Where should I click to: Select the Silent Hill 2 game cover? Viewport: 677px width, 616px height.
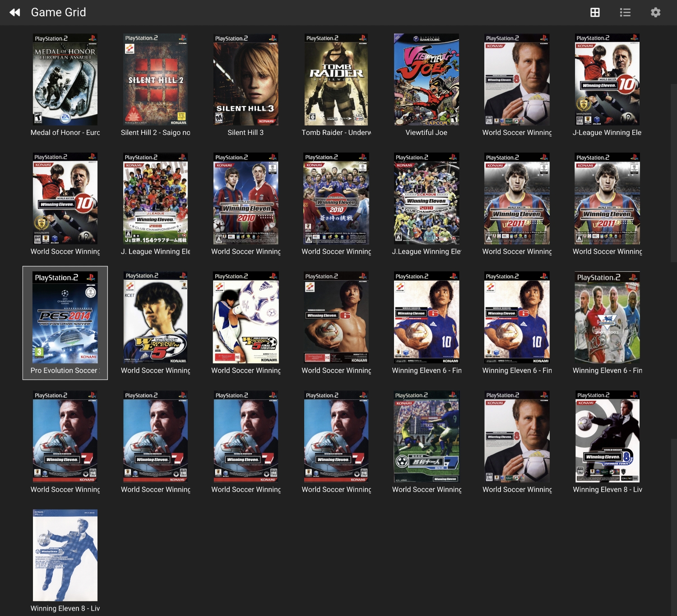[x=156, y=79]
